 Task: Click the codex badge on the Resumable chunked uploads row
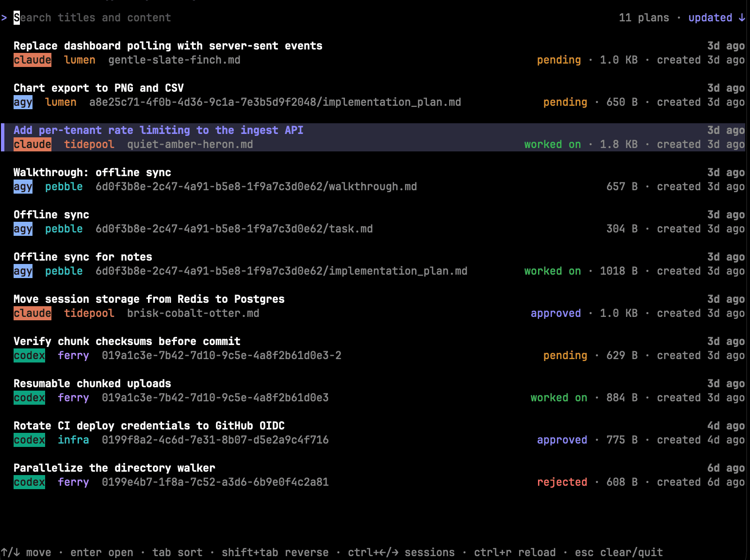point(29,397)
